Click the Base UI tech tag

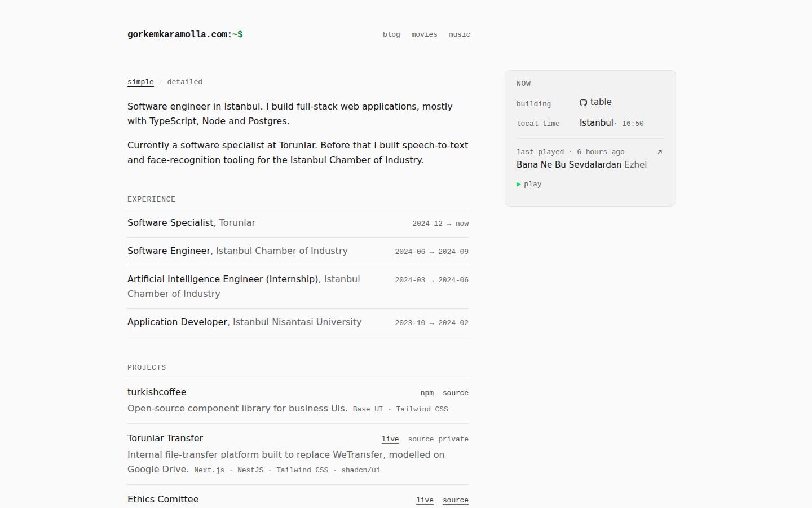tap(368, 409)
